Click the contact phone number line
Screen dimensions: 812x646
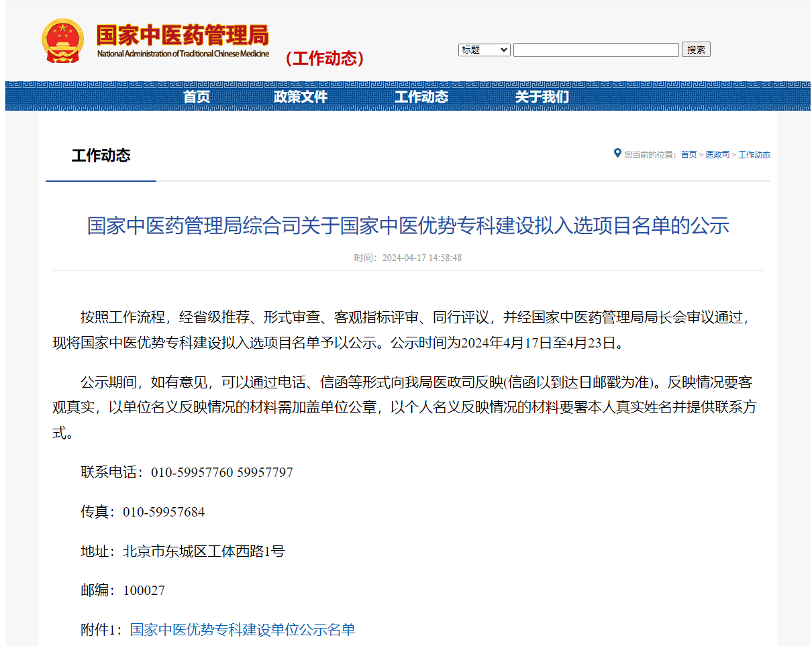click(187, 472)
